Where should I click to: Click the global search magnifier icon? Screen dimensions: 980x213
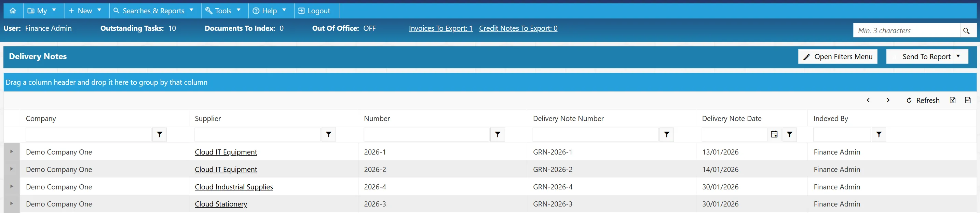[966, 30]
